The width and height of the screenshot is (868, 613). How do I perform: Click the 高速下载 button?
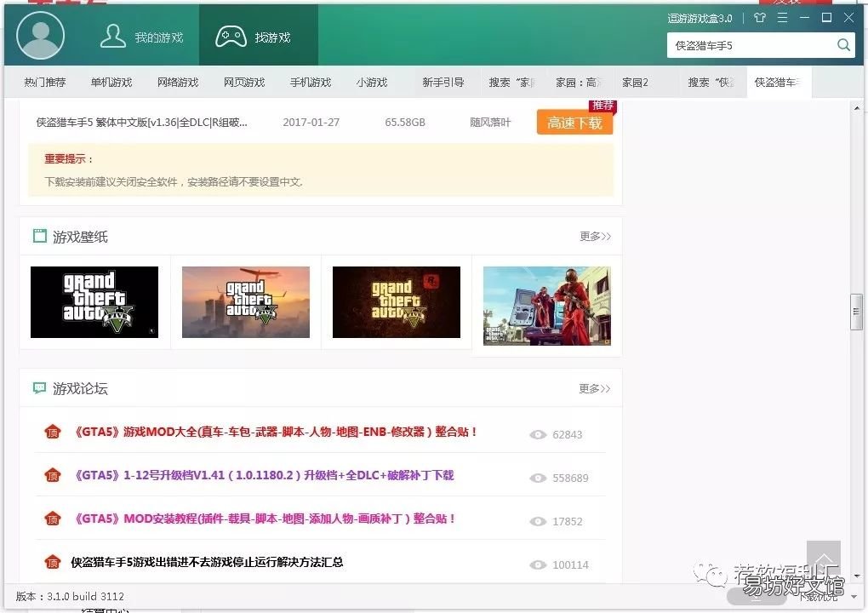tap(574, 123)
